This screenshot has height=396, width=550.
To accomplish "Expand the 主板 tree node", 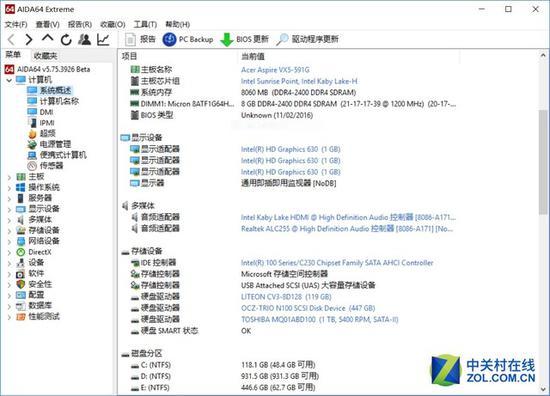I will point(9,177).
